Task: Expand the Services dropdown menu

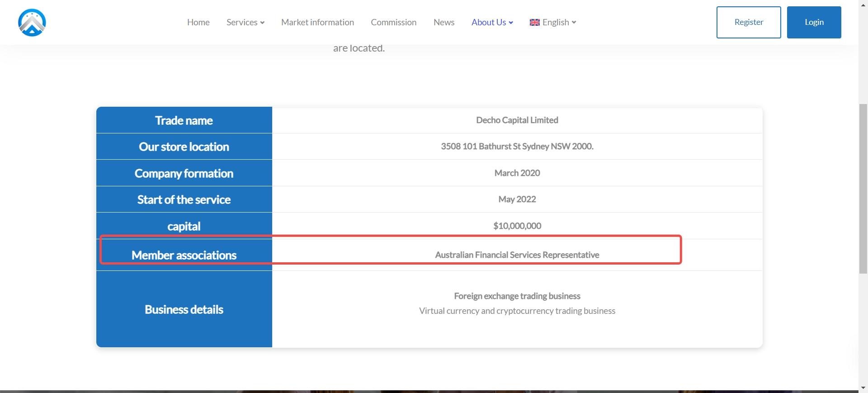Action: point(245,22)
